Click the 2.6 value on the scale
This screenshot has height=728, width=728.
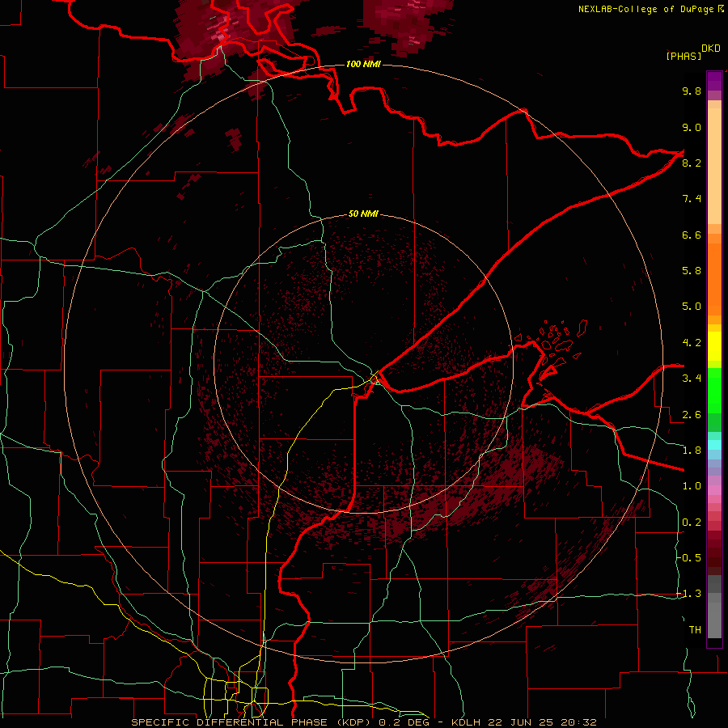pyautogui.click(x=692, y=415)
